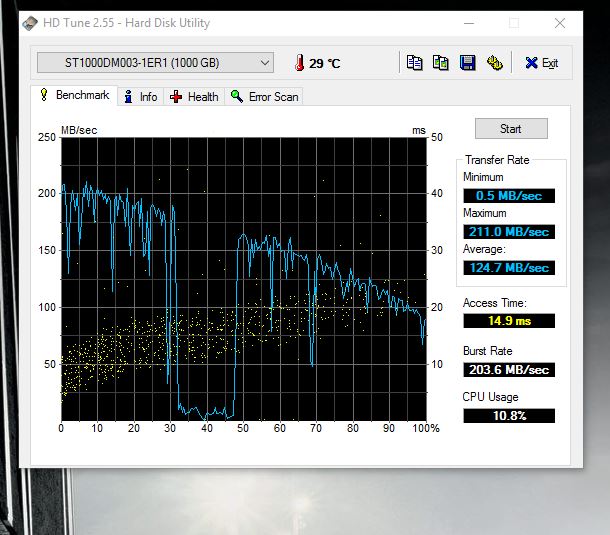Viewport: 610px width, 535px height.
Task: Switch to the Health tab
Action: pos(194,96)
